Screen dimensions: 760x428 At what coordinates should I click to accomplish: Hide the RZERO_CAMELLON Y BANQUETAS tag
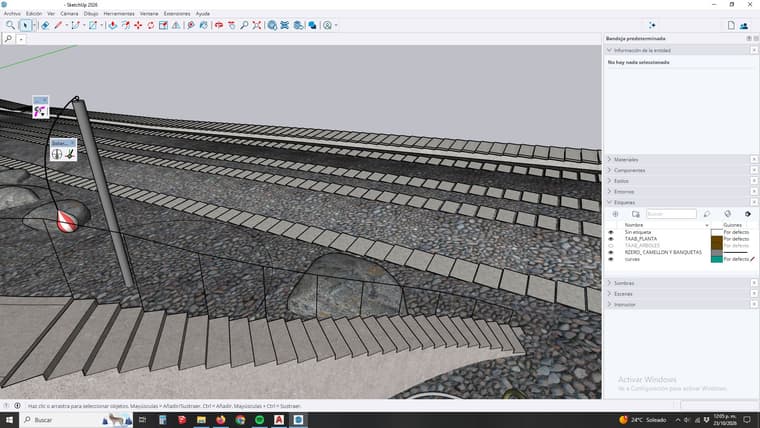611,253
